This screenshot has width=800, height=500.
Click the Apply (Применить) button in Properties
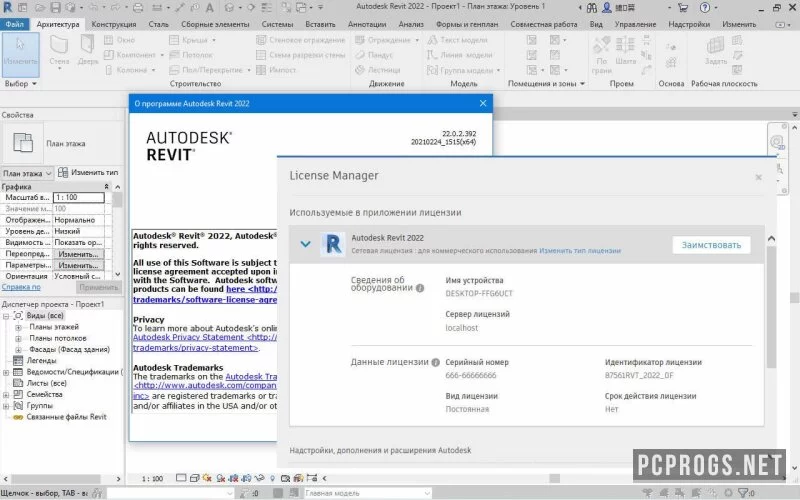[98, 287]
